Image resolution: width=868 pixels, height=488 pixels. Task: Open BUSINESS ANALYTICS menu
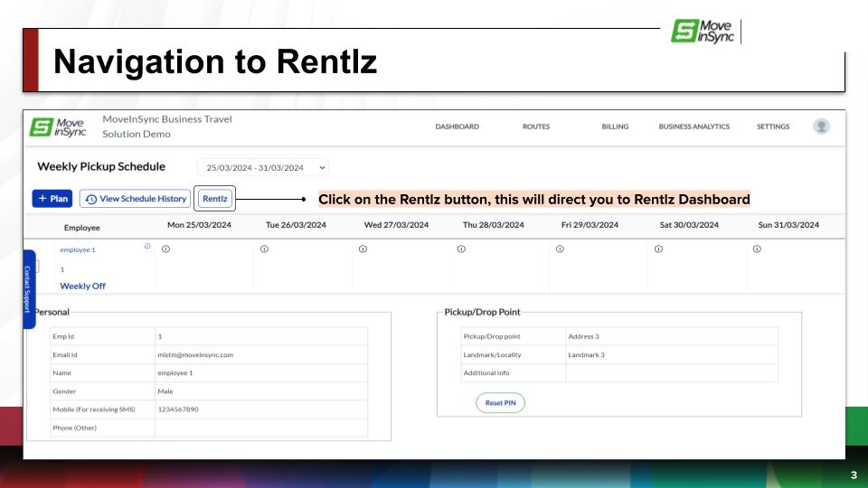coord(693,127)
